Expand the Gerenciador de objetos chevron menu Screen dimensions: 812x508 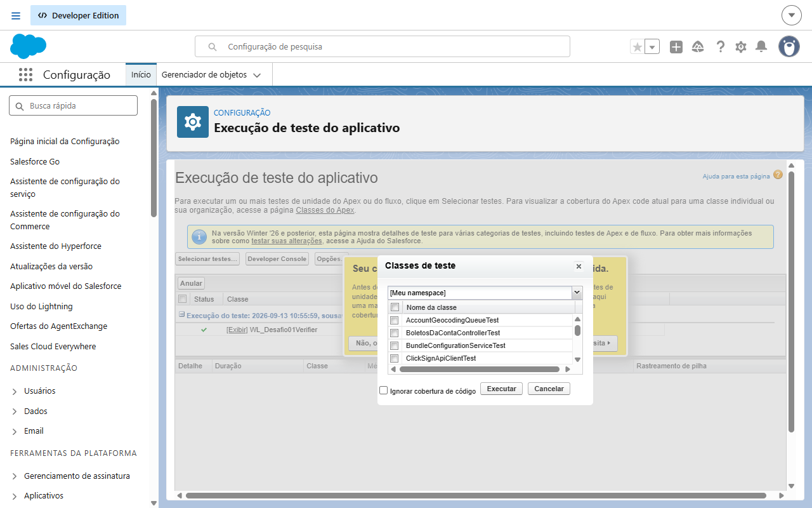point(257,75)
